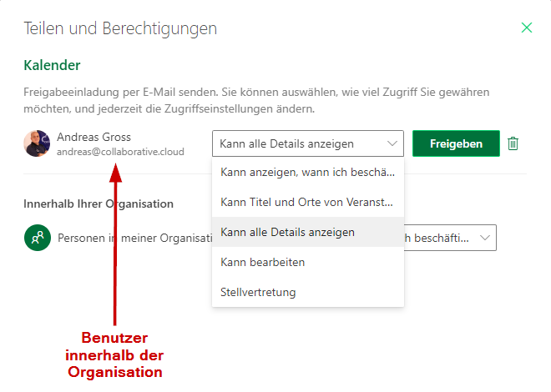Click the Kalender heading

[52, 65]
